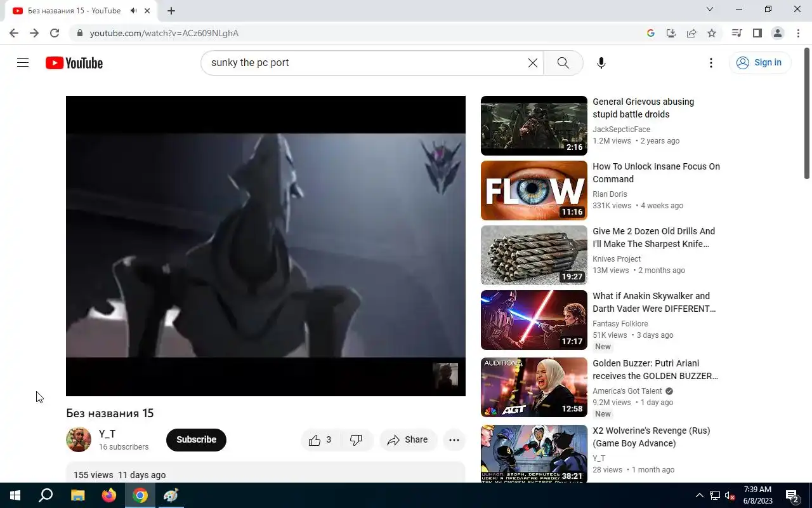Share this page from address bar

(x=691, y=33)
